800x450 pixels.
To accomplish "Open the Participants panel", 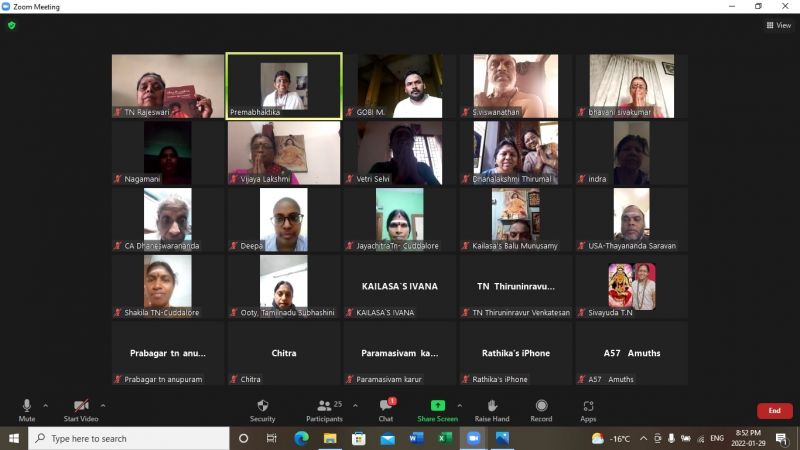I will pos(324,411).
